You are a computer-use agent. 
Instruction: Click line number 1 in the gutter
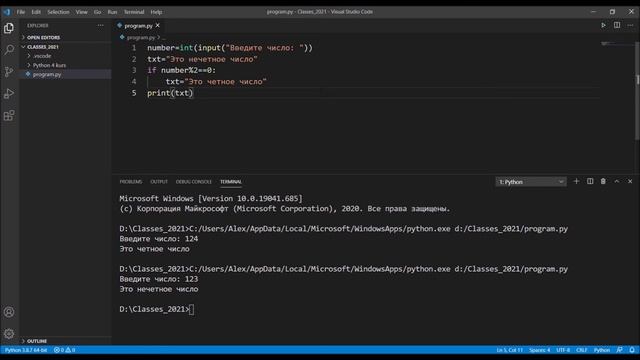[134, 48]
